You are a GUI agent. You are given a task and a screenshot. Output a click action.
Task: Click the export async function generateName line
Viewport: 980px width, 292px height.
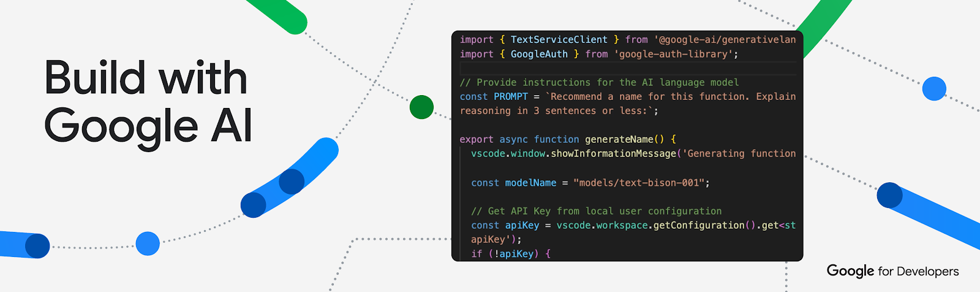pyautogui.click(x=568, y=139)
